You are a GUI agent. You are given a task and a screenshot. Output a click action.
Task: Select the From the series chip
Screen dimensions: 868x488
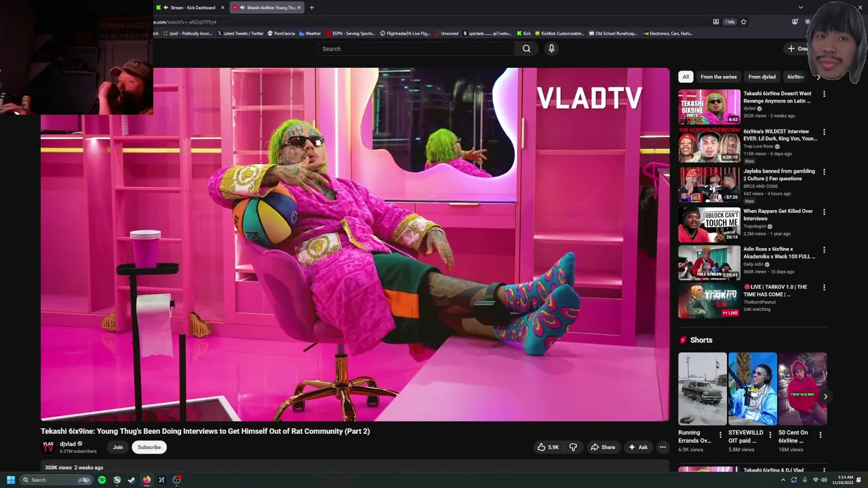coord(718,77)
